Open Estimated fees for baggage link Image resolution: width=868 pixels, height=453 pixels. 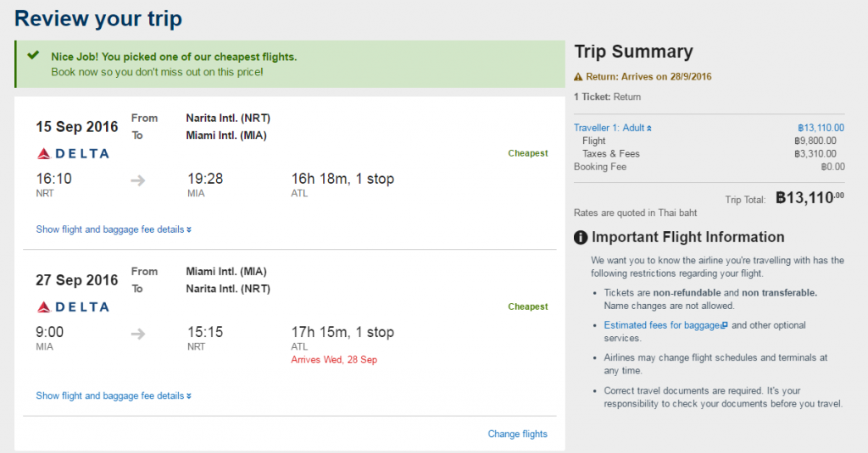click(x=662, y=325)
